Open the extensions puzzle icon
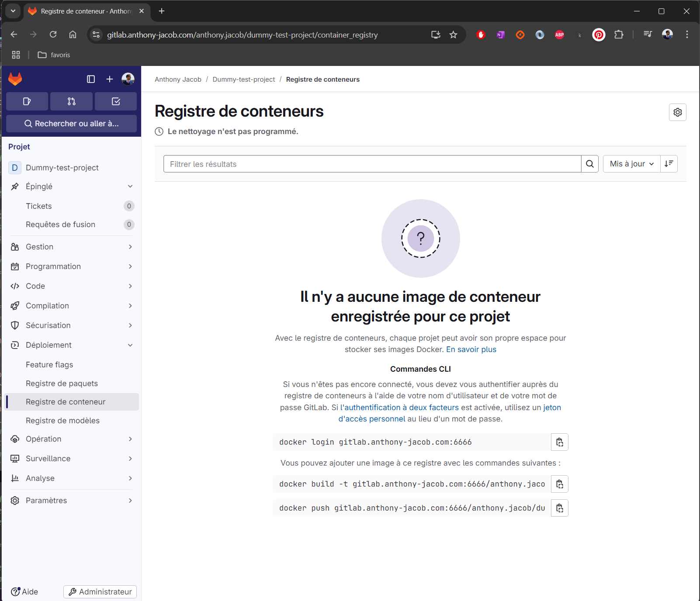This screenshot has width=700, height=601. 619,35
